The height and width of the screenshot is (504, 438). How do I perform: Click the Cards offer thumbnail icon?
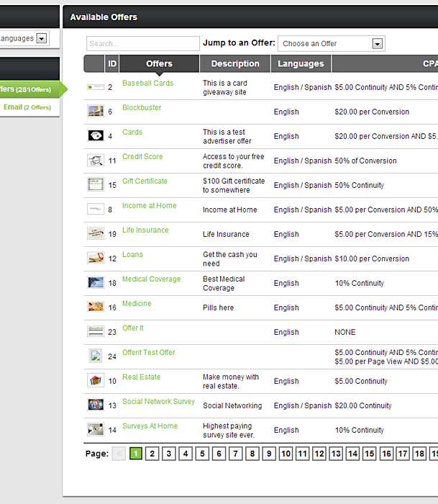coord(95,135)
